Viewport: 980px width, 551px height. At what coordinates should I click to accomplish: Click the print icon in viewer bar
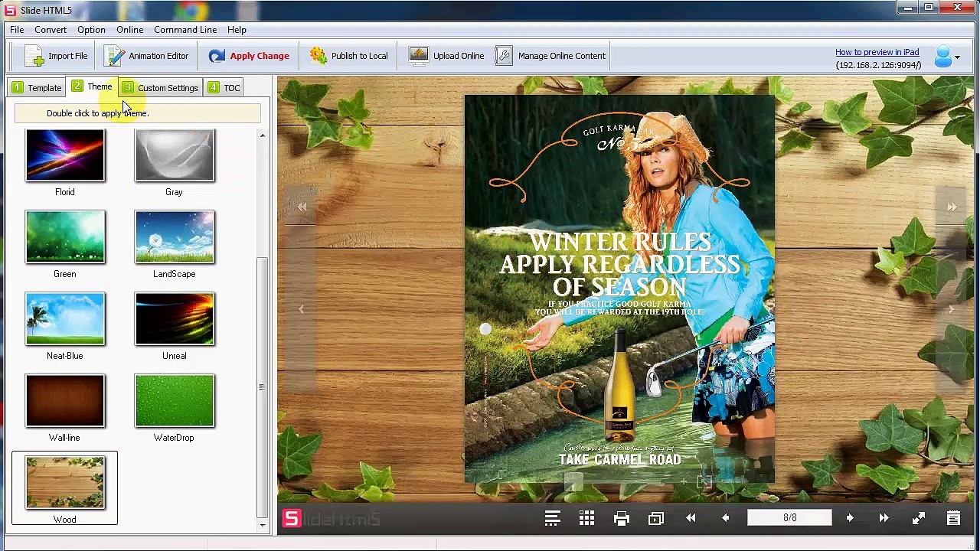click(x=621, y=519)
